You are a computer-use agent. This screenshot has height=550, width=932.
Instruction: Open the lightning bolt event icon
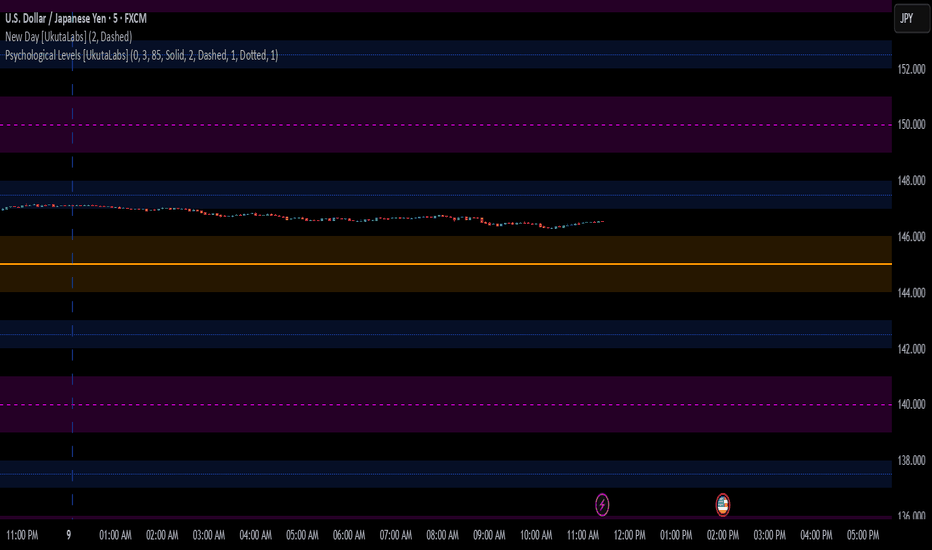click(602, 505)
